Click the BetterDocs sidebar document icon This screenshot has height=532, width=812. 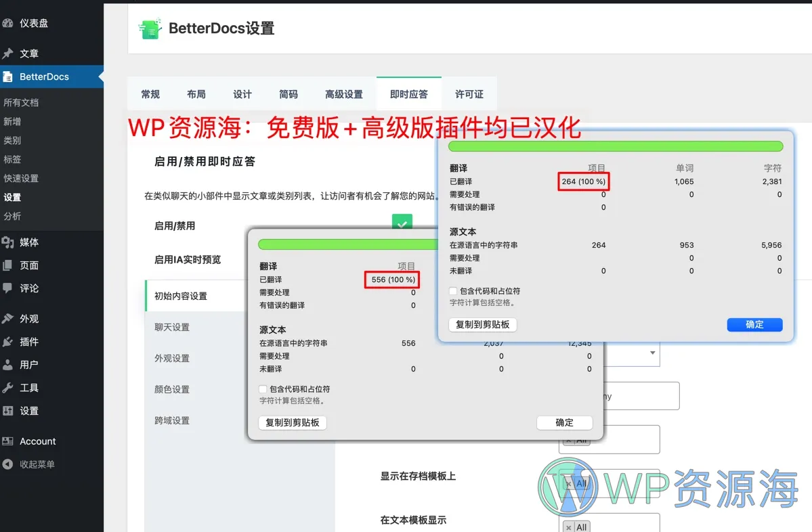click(7, 76)
